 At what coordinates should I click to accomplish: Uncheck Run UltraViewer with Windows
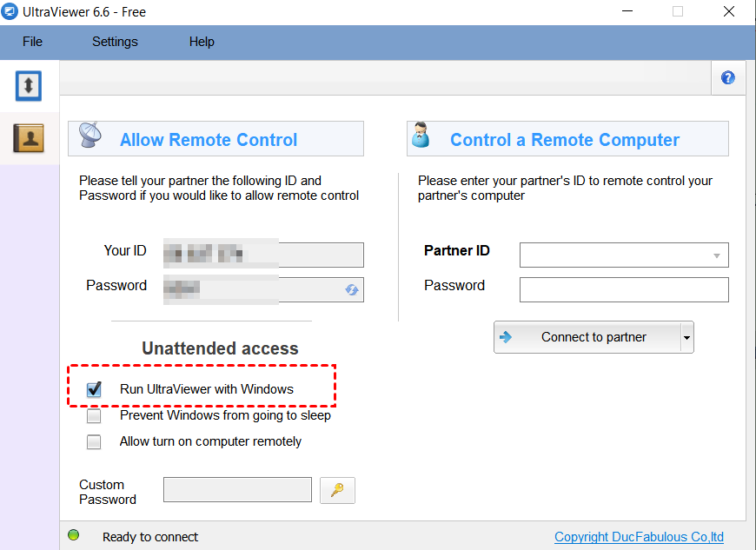94,389
